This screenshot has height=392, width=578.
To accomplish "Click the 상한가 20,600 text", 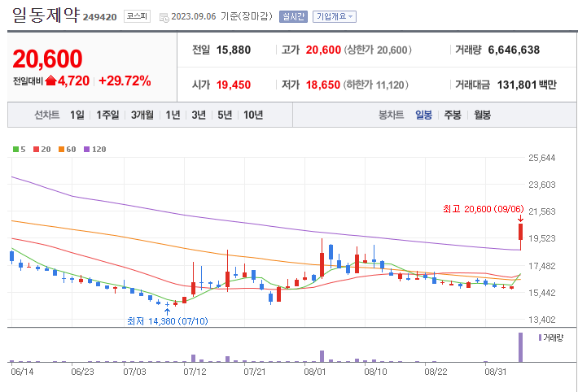I will point(378,50).
